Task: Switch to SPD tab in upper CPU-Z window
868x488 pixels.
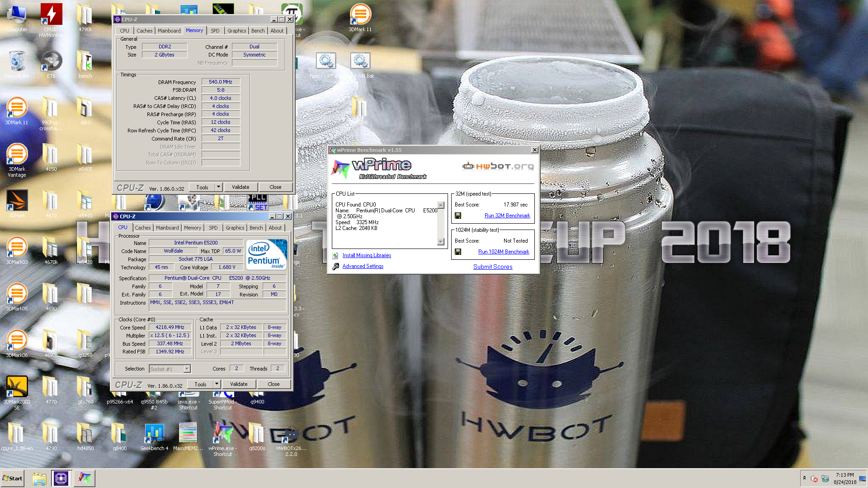Action: point(215,31)
